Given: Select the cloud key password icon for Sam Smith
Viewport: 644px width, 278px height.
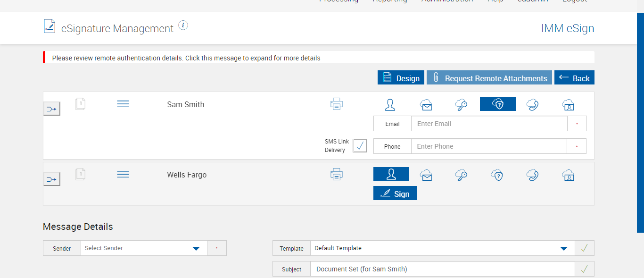Looking at the screenshot, I should pyautogui.click(x=461, y=104).
